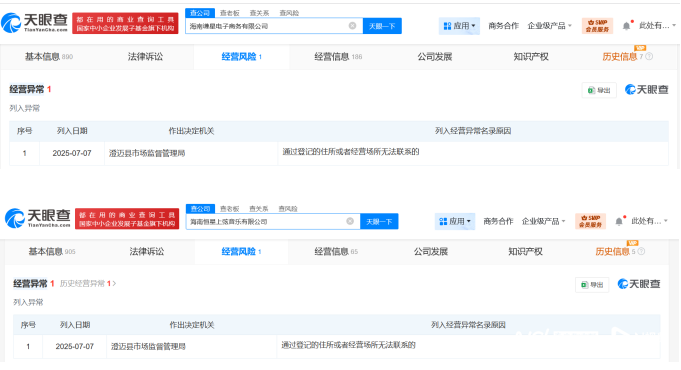Choose 查公司 search mode on the 音乐 page
This screenshot has height=370, width=681.
tap(201, 208)
